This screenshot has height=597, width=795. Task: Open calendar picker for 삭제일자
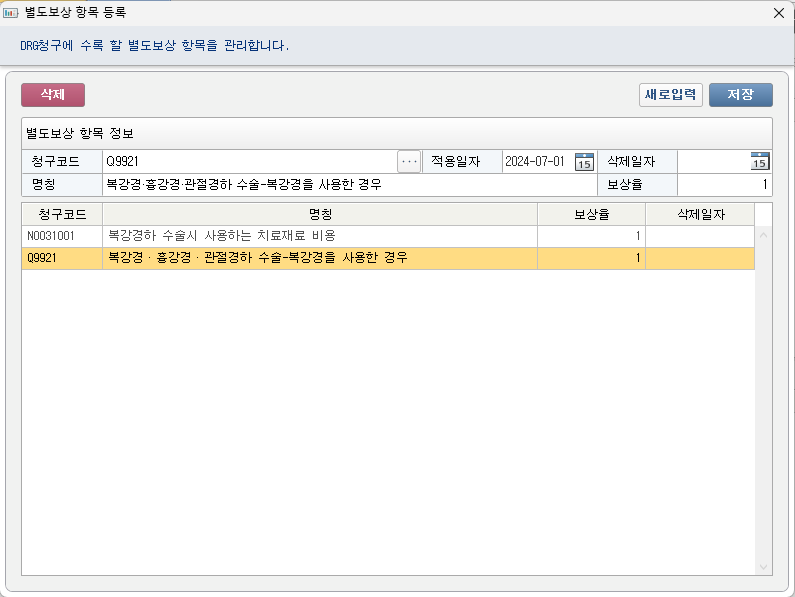tap(759, 162)
